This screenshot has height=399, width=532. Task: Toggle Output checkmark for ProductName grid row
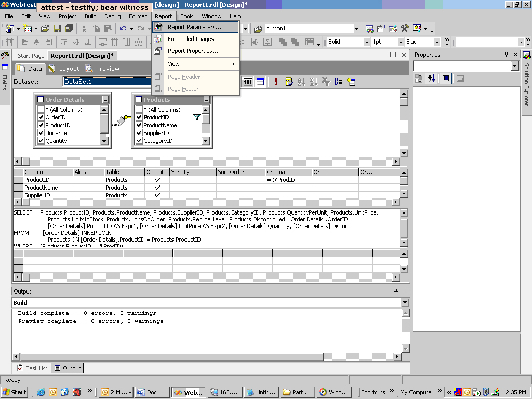click(x=157, y=188)
